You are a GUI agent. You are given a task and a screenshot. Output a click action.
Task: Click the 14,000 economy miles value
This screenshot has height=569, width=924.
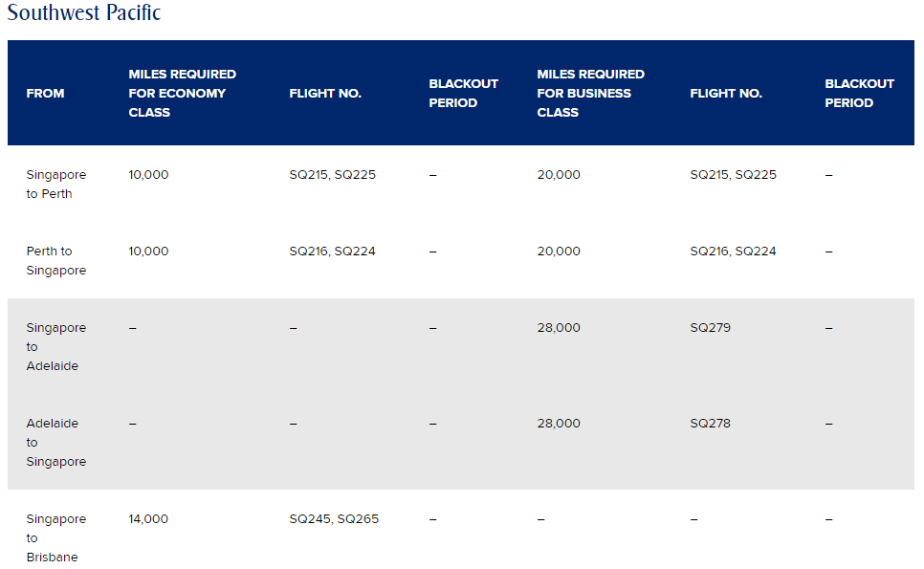tap(148, 519)
